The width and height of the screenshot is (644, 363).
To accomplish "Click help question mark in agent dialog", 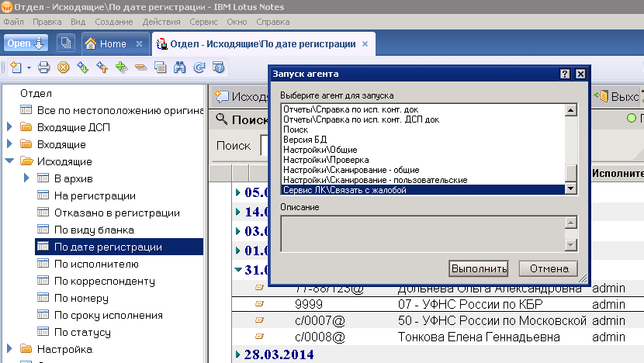I will coord(565,74).
